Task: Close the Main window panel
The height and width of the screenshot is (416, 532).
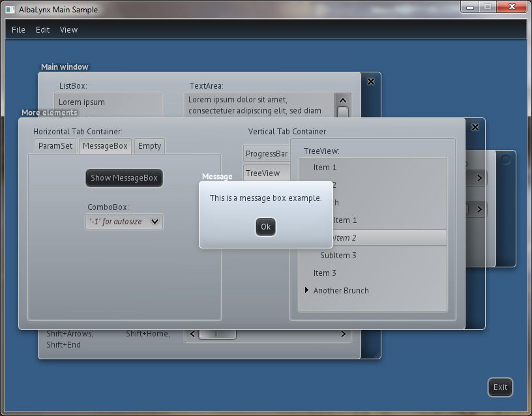Action: tap(371, 82)
